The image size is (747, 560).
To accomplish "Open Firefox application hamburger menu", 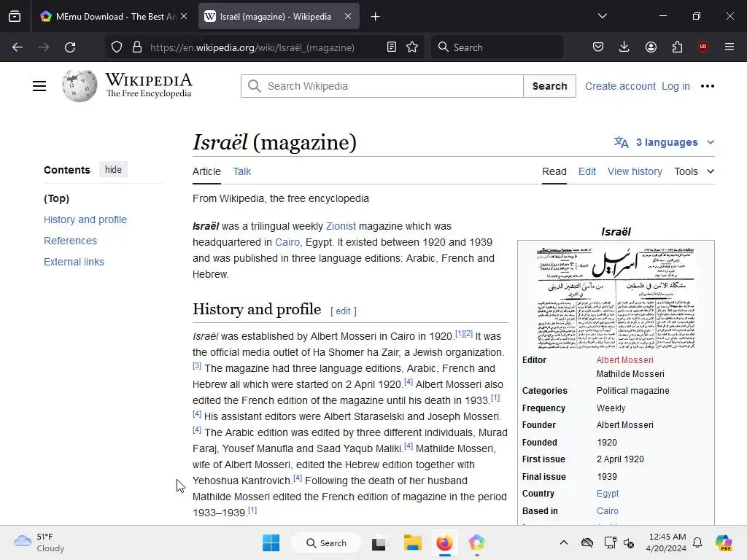I will click(729, 47).
